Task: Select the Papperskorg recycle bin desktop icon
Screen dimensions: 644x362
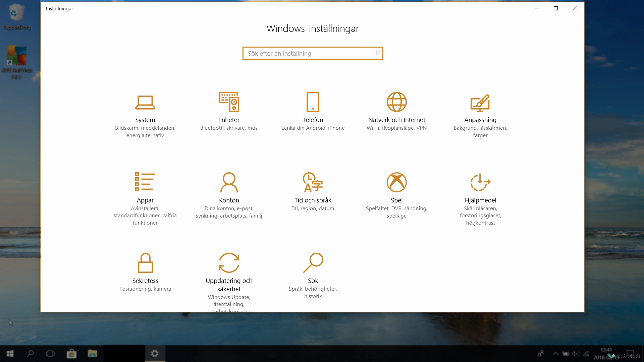Action: tap(16, 16)
